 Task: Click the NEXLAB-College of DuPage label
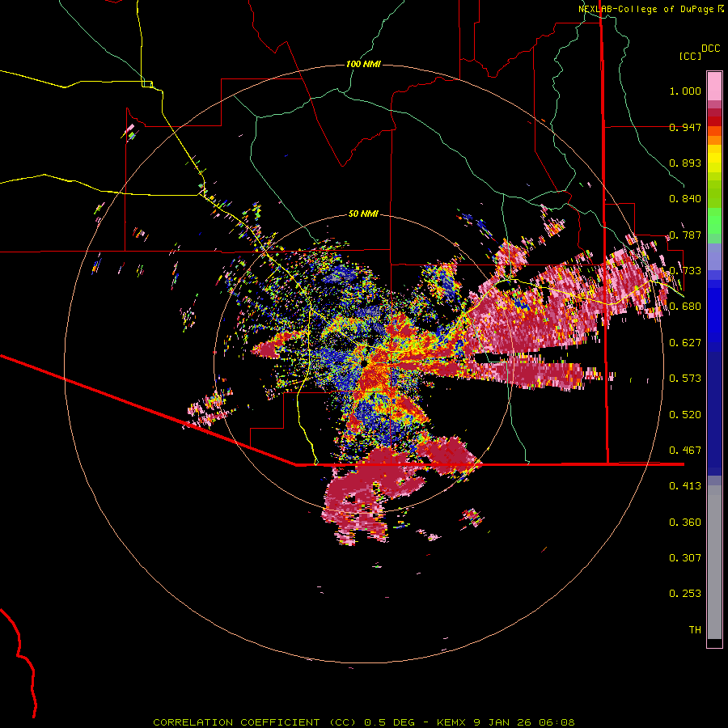click(650, 9)
